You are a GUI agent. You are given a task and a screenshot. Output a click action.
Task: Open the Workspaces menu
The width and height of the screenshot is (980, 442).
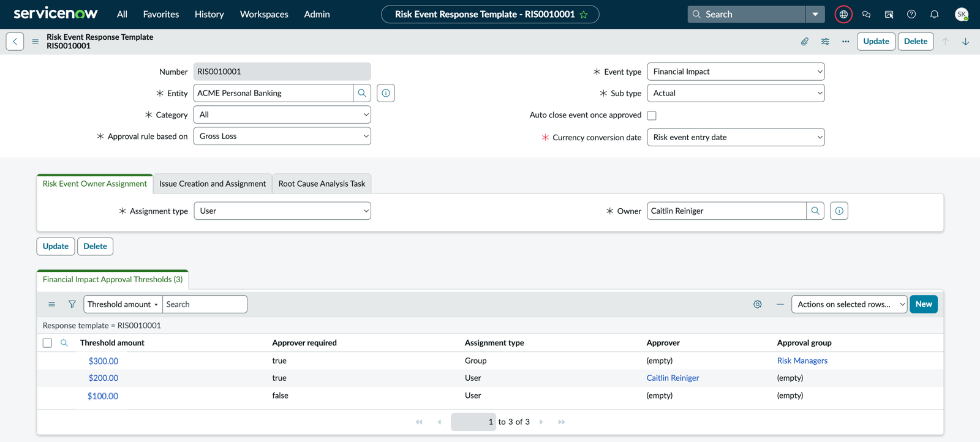point(264,14)
